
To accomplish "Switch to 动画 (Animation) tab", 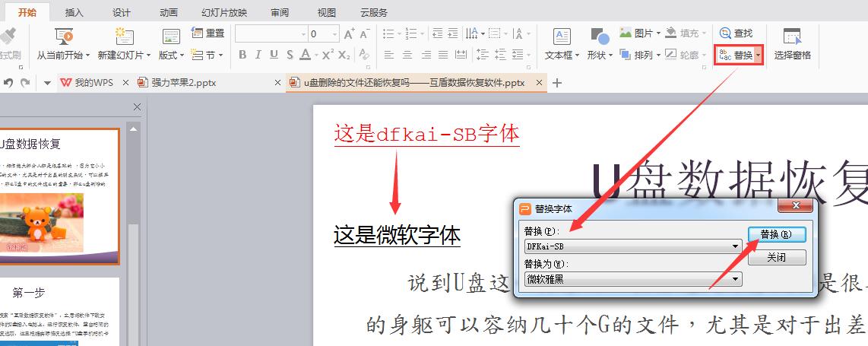I will point(168,13).
